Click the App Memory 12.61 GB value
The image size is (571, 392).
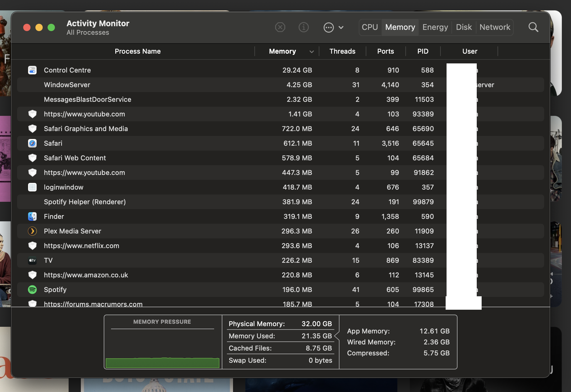pos(434,331)
